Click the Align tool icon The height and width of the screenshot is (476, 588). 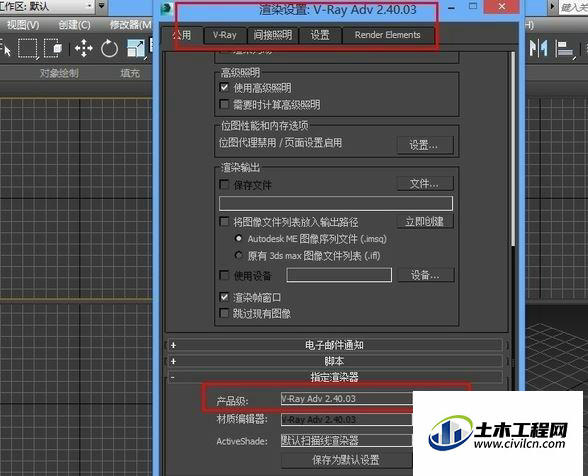[564, 49]
